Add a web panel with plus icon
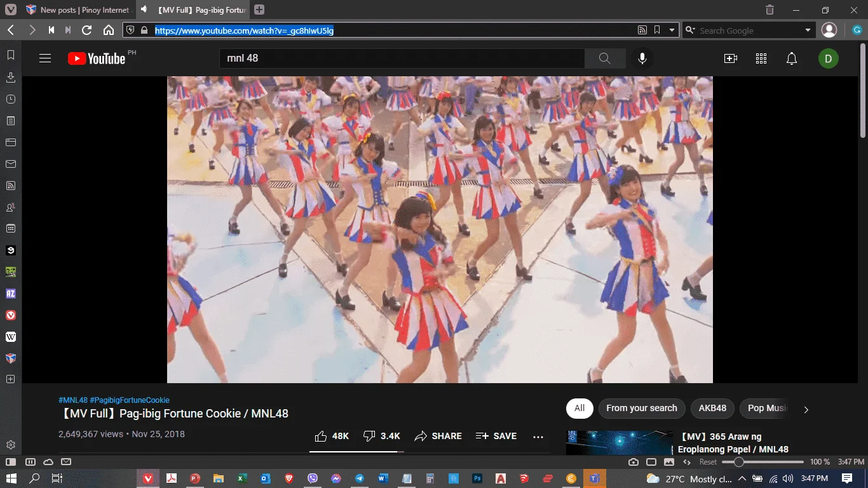 click(x=11, y=379)
